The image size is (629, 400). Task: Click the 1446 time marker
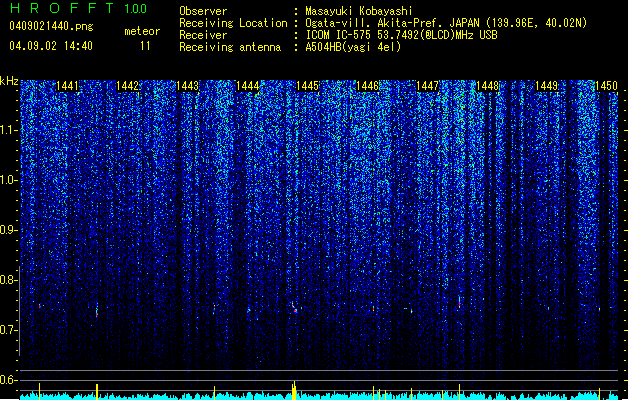click(367, 86)
